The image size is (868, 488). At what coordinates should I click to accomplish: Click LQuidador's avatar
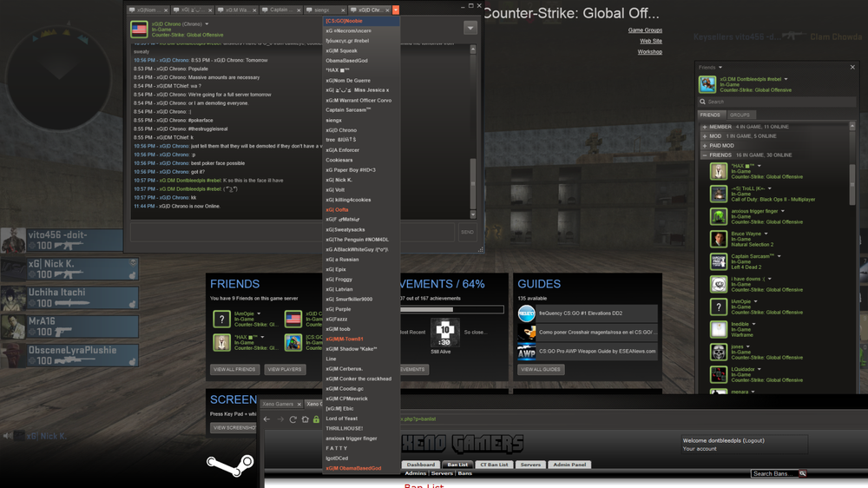click(719, 375)
